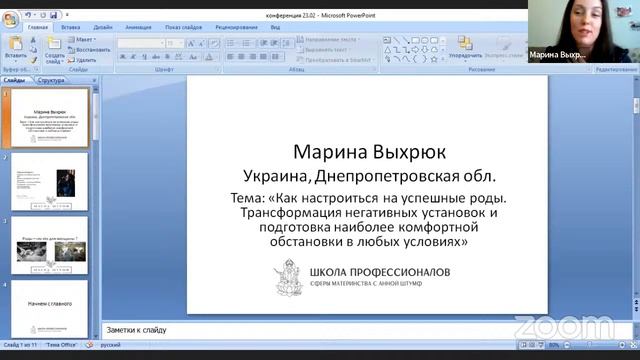This screenshot has width=640, height=360.
Task: Pick the text box shape icon
Action: click(387, 40)
